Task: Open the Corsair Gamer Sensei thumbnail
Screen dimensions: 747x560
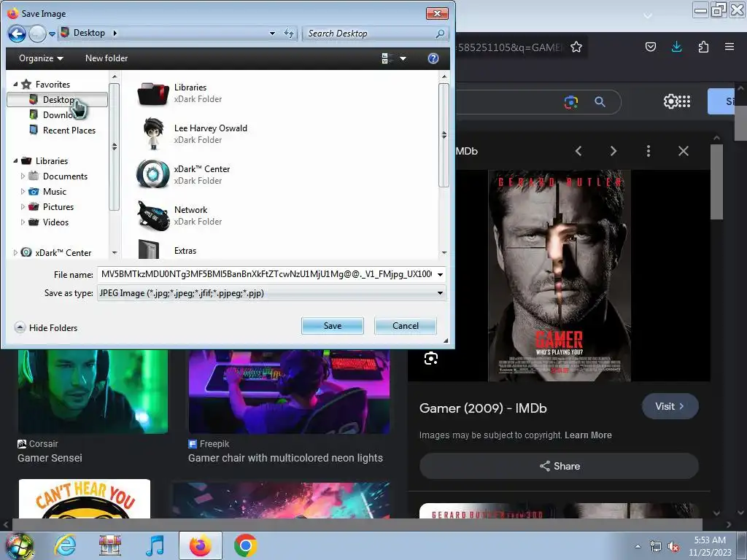Action: coord(93,392)
